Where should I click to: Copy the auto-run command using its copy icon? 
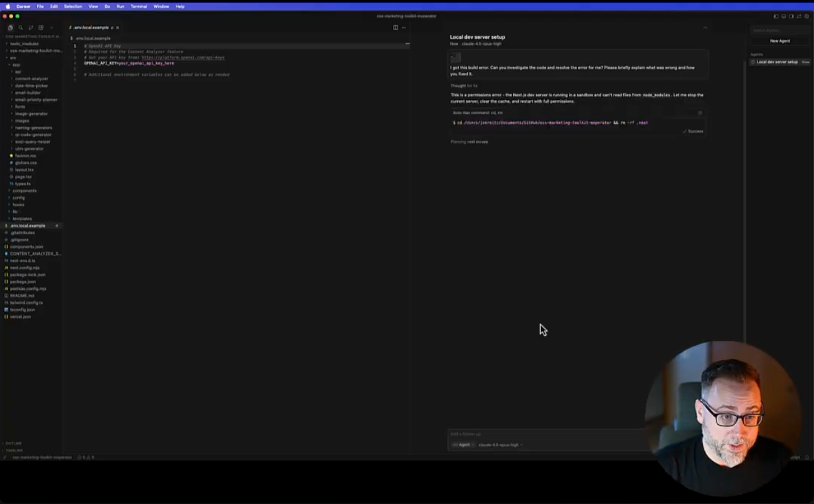click(699, 113)
